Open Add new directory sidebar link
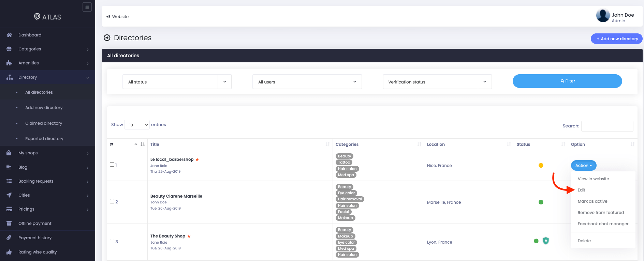Image resolution: width=644 pixels, height=261 pixels. pyautogui.click(x=44, y=108)
